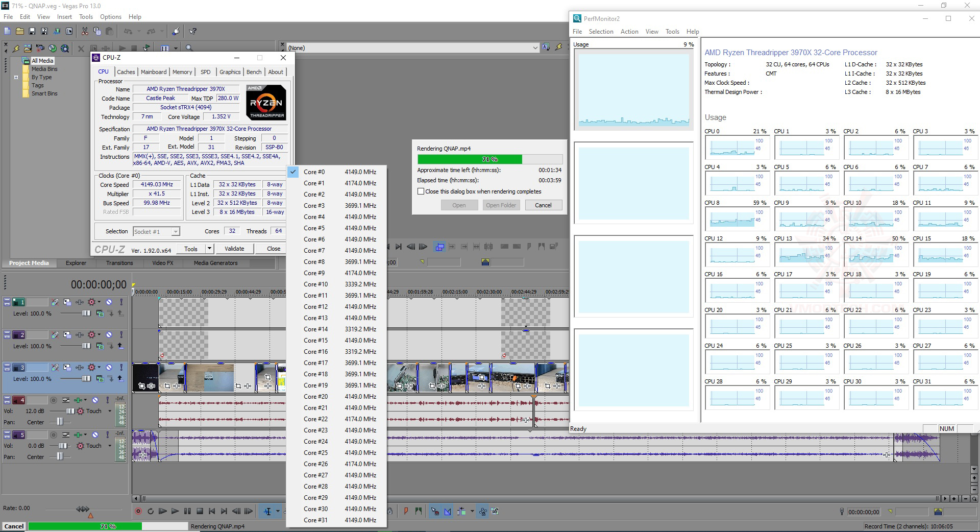Image resolution: width=980 pixels, height=532 pixels.
Task: Click the Cut scissors icon
Action: (85, 31)
